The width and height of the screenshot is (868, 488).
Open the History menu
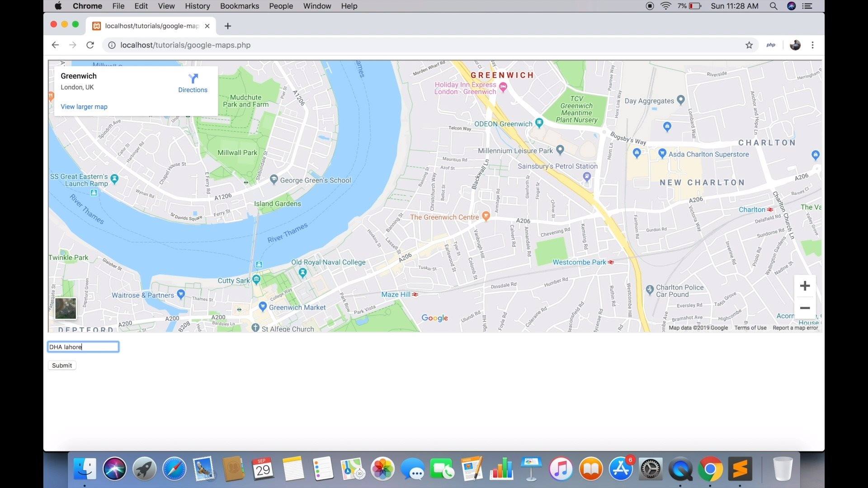(x=198, y=6)
